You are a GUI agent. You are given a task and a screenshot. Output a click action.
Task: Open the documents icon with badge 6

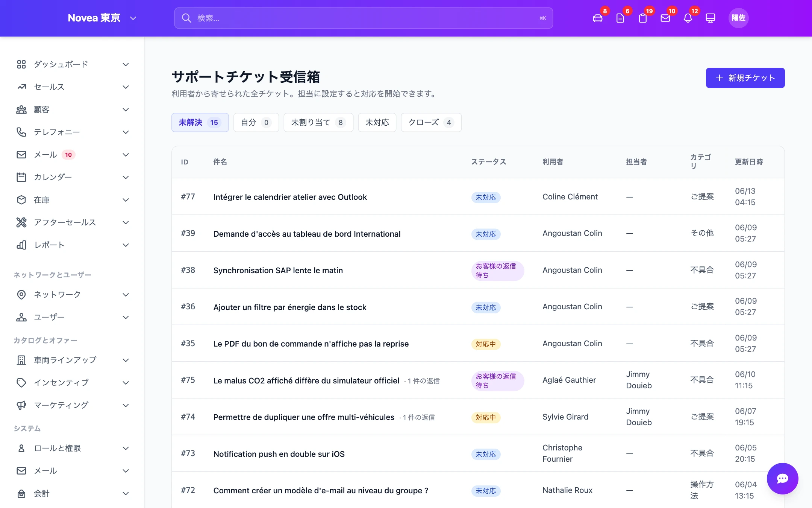click(x=620, y=18)
